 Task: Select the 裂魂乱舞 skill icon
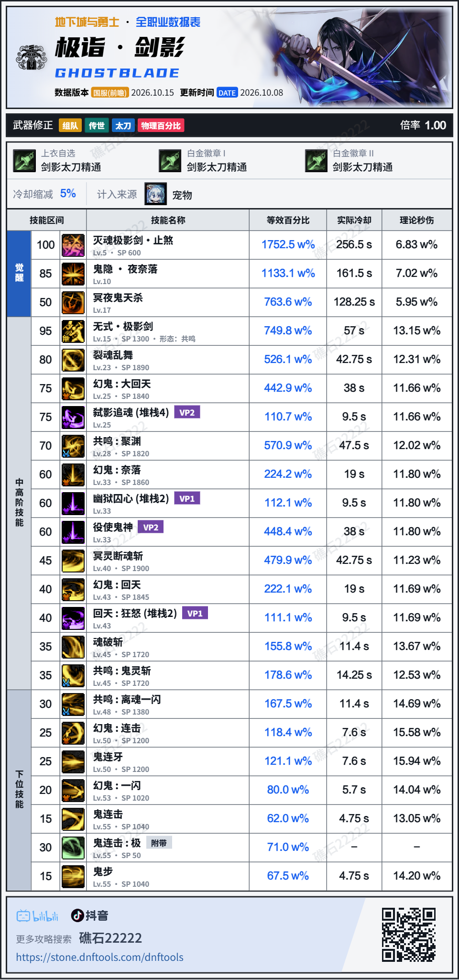[73, 360]
